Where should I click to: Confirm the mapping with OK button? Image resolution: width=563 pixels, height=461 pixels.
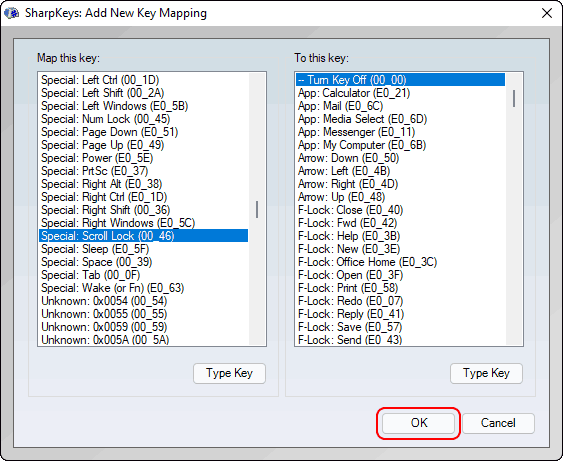[419, 423]
